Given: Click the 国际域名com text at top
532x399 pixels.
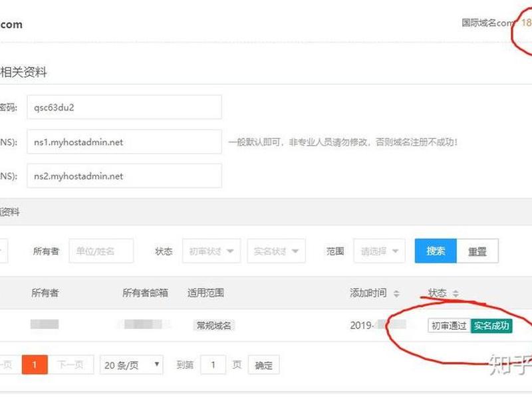Looking at the screenshot, I should pyautogui.click(x=488, y=23).
